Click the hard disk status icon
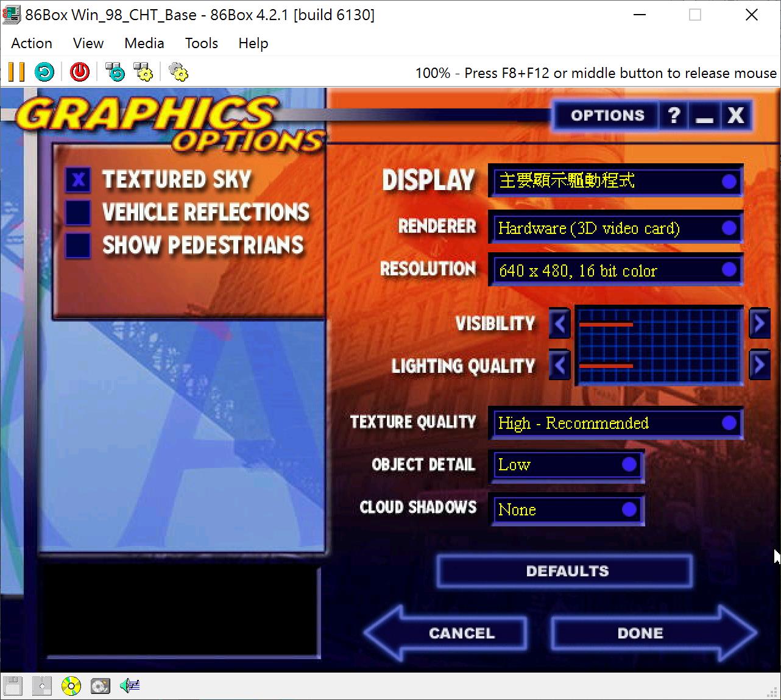Viewport: 781px width, 700px height. tap(101, 686)
